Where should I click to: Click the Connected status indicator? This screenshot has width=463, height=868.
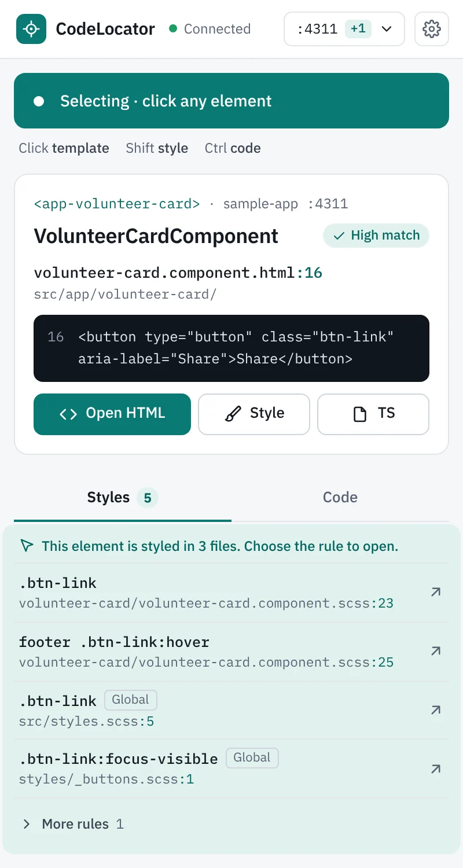click(210, 29)
